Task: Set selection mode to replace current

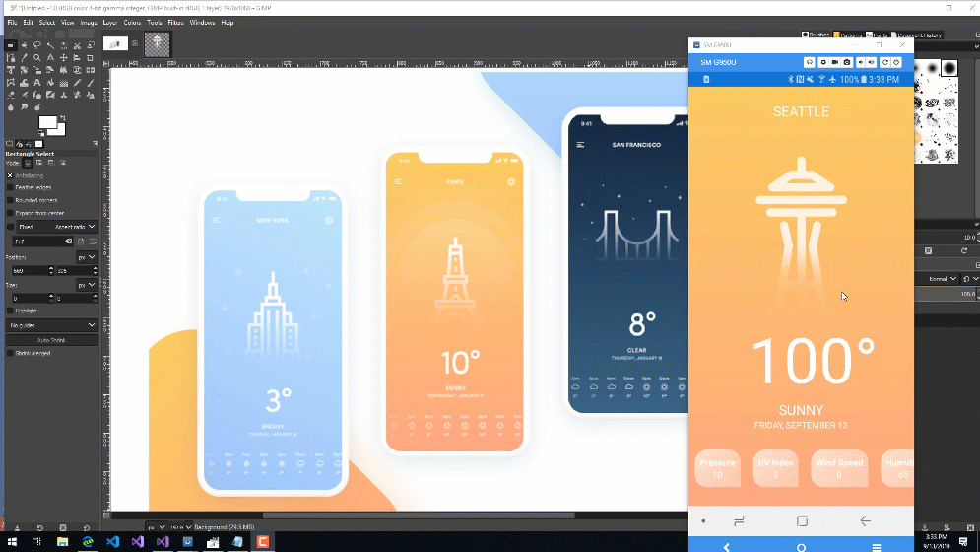Action: coord(28,163)
